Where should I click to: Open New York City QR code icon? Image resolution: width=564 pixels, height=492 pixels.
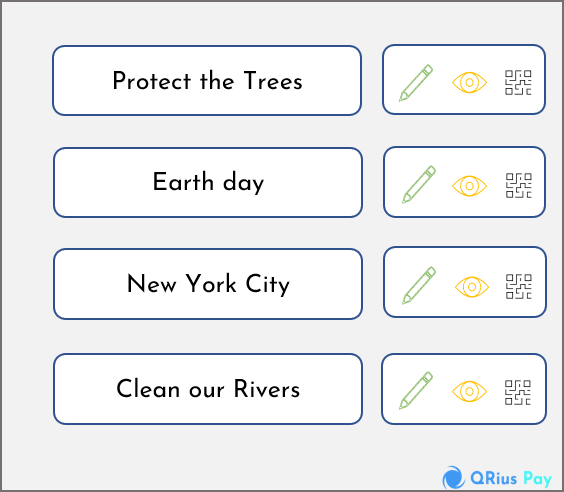[519, 287]
